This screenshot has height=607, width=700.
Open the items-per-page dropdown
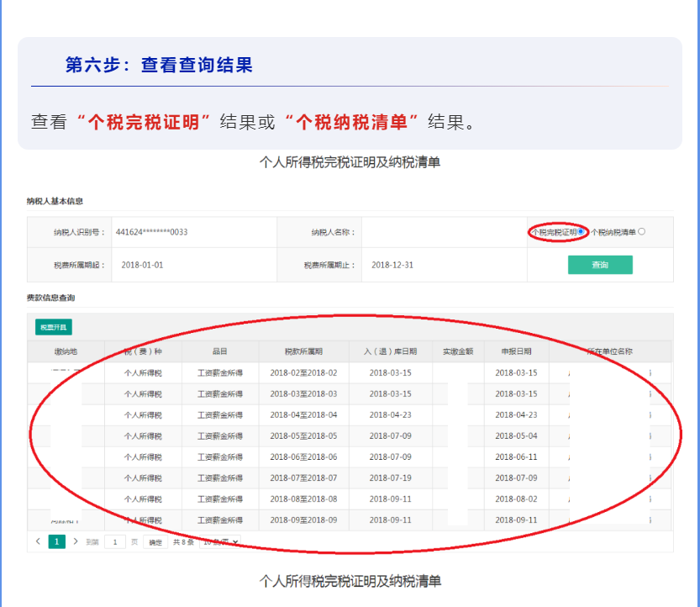[x=220, y=542]
